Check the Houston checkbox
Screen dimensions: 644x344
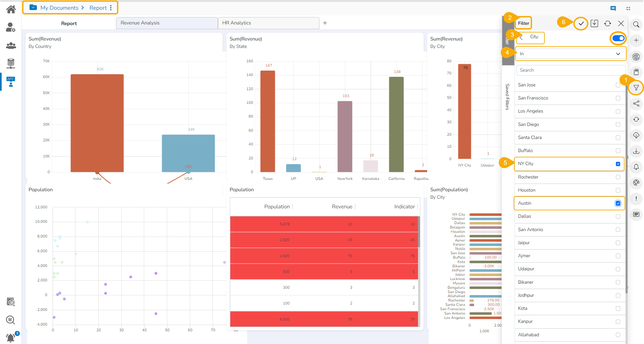[618, 190]
